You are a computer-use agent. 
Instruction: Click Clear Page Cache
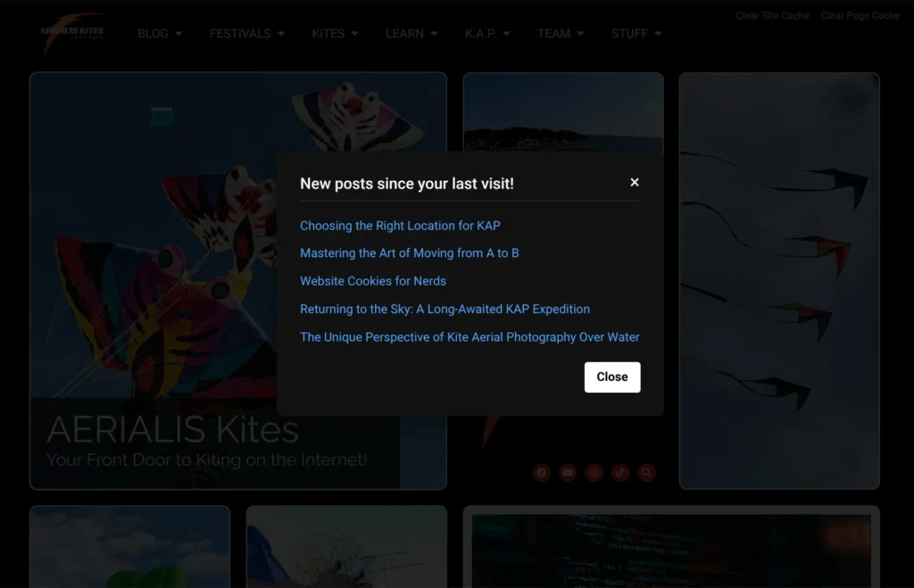(x=860, y=16)
